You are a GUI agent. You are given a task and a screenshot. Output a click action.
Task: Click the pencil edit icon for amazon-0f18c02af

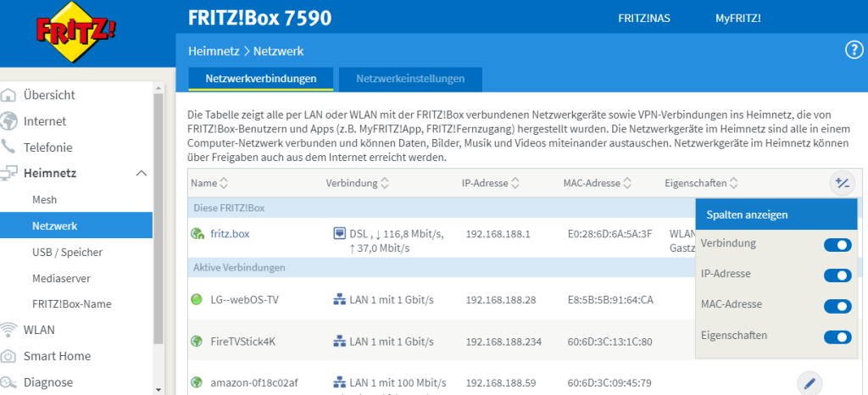(810, 383)
